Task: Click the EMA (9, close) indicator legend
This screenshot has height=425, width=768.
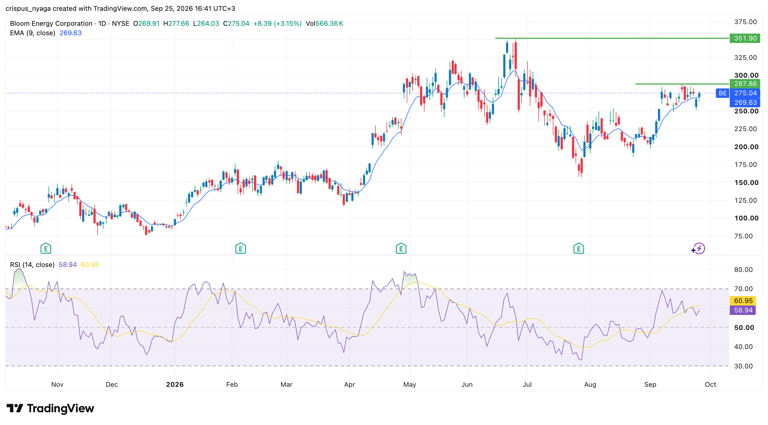Action: (33, 33)
